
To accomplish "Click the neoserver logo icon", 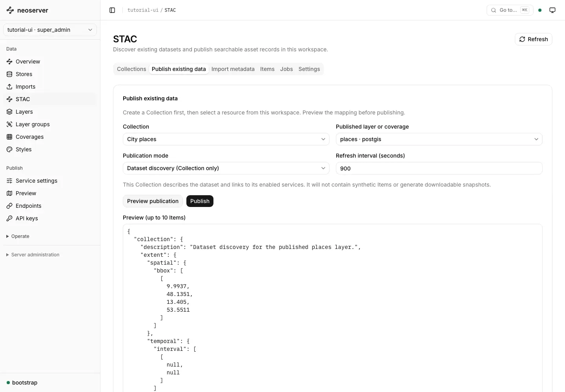I will (10, 10).
